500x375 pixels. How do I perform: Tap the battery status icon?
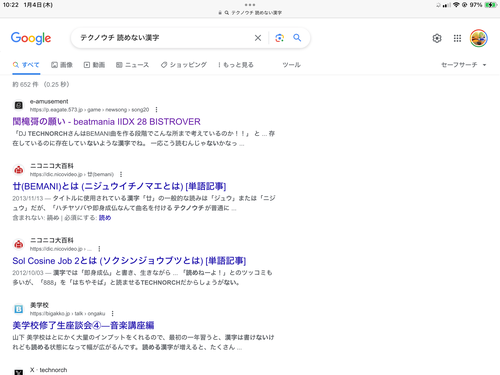click(491, 5)
